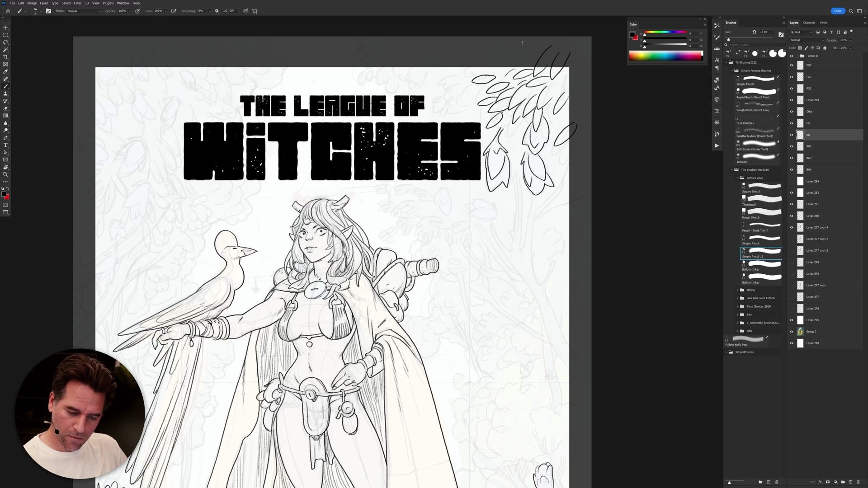Screen dimensions: 868x488
Task: Click the Lock all layer icon
Action: [825, 48]
